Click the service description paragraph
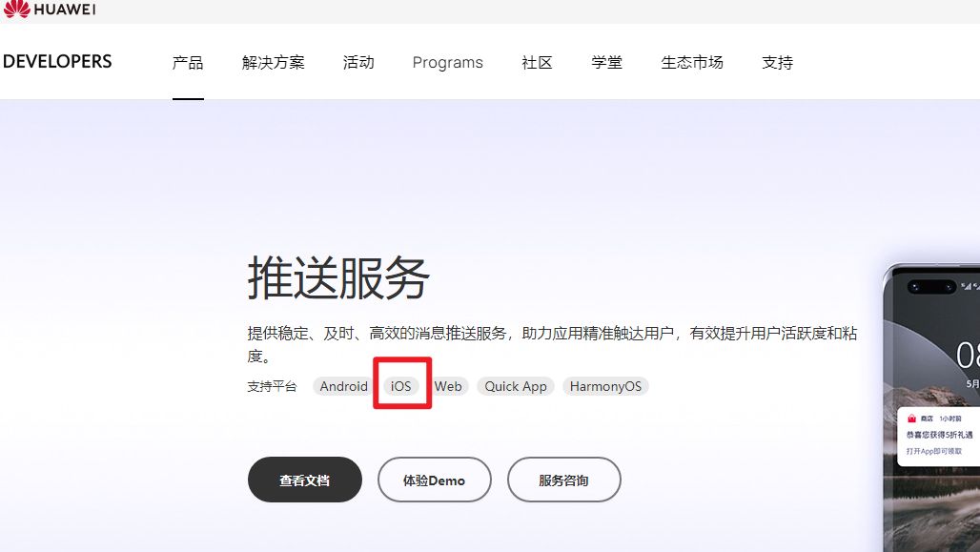 (x=552, y=344)
